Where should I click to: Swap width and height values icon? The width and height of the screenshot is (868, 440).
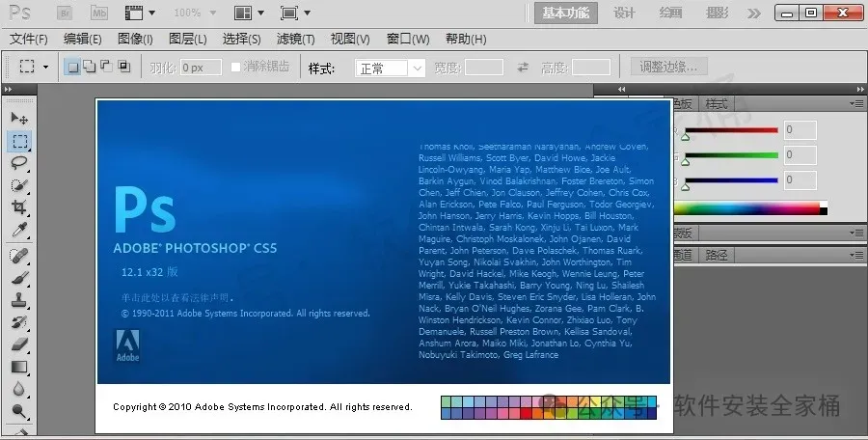523,68
